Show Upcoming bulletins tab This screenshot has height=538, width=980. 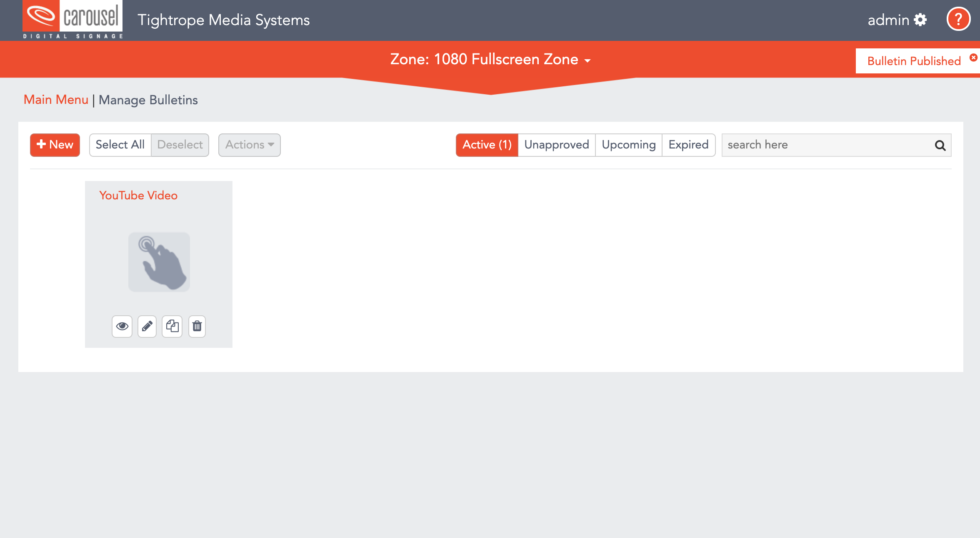click(629, 145)
